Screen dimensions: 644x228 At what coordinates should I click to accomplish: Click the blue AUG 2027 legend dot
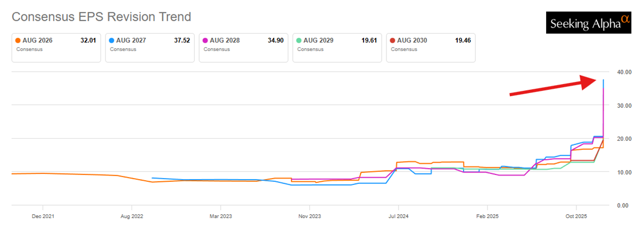[112, 40]
